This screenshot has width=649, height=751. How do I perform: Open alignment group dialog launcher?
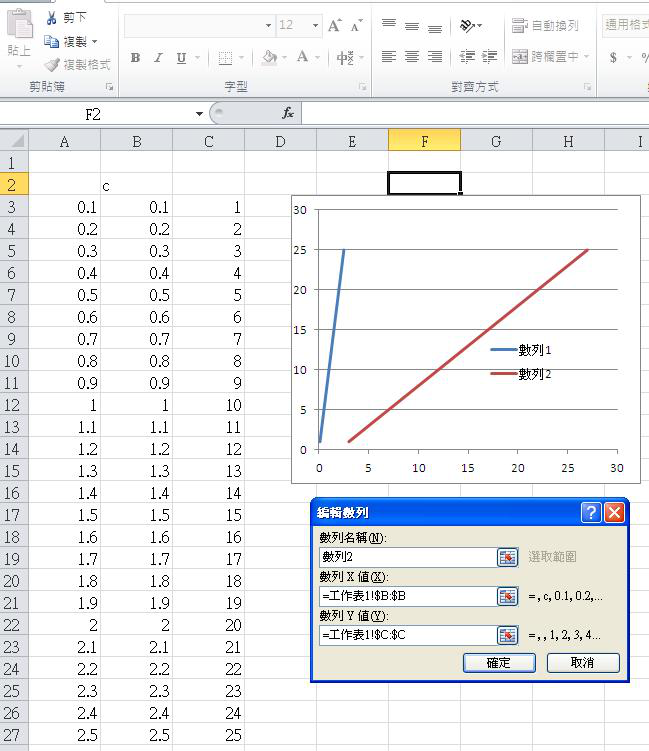point(587,87)
